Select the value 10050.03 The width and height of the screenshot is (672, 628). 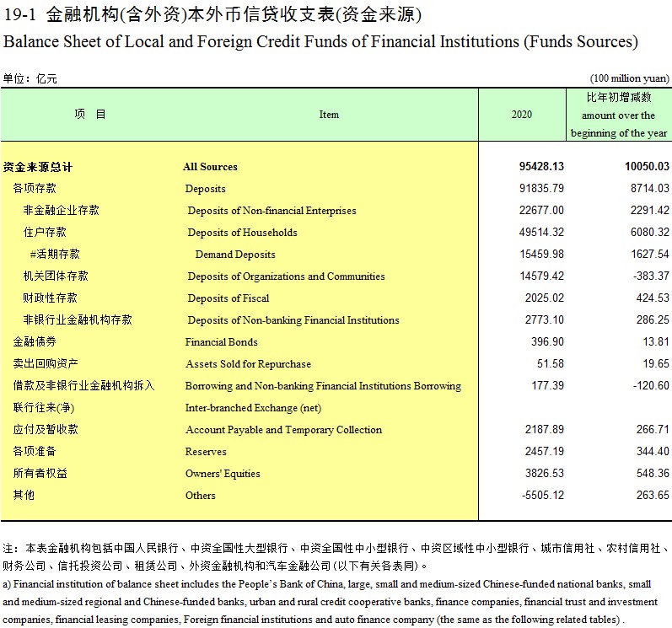pyautogui.click(x=647, y=166)
